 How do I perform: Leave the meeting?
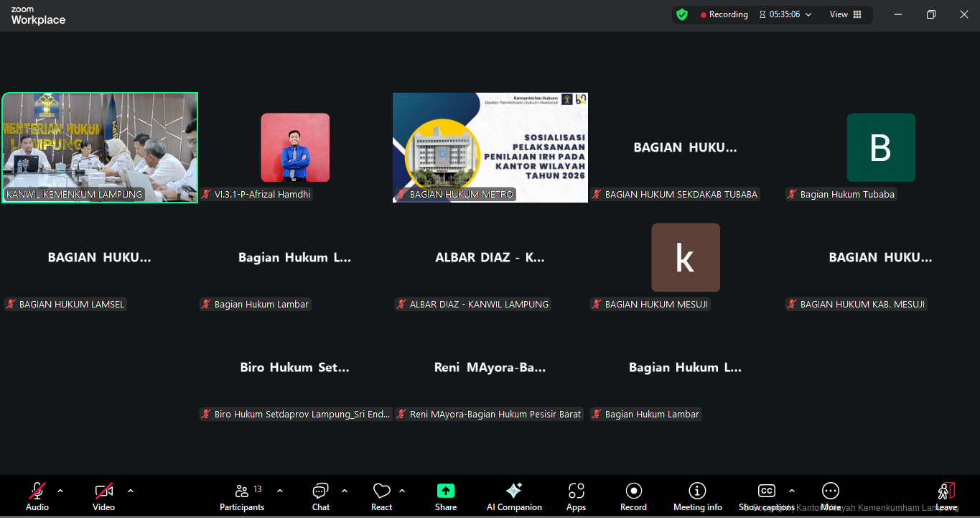(946, 491)
